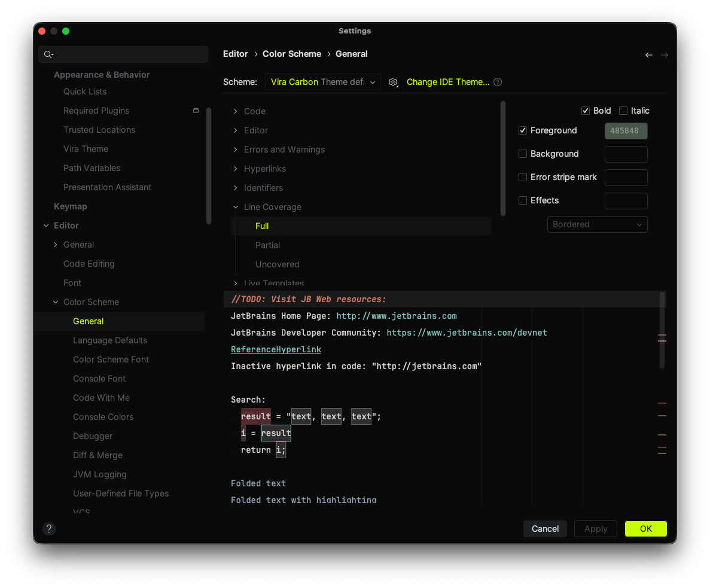Viewport: 710px width, 588px height.
Task: Click the Apply button
Action: [595, 529]
